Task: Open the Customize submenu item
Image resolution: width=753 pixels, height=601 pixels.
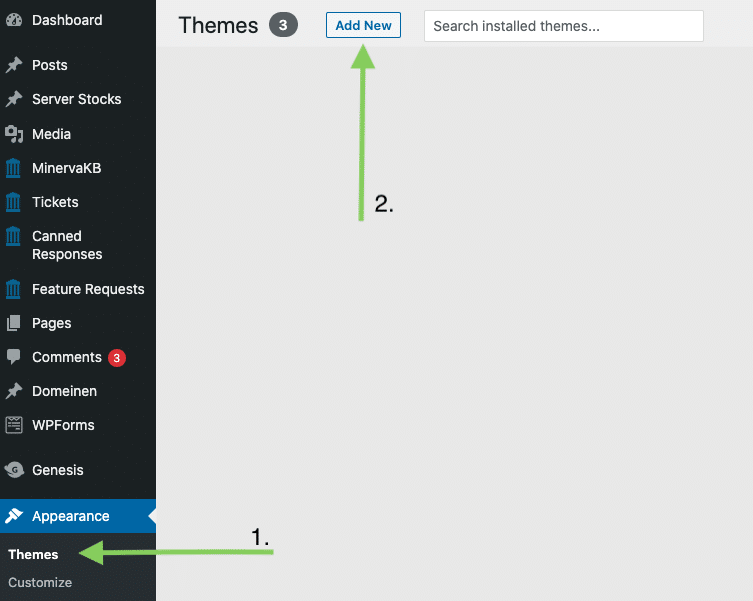Action: [x=40, y=582]
